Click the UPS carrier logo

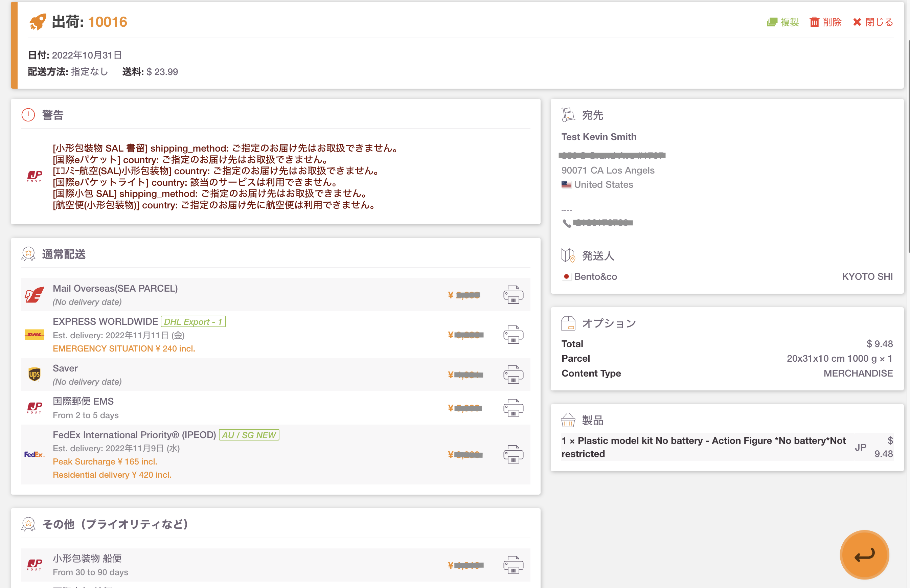35,374
